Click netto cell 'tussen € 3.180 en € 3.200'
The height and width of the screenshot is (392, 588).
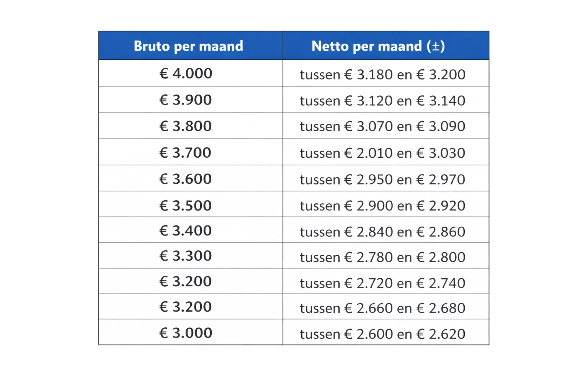pyautogui.click(x=382, y=74)
